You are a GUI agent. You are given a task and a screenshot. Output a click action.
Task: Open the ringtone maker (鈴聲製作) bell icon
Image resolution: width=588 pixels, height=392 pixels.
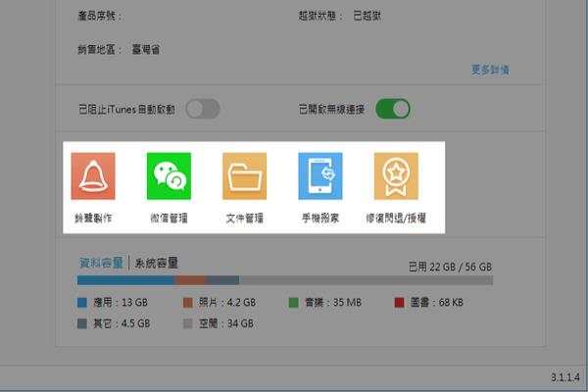tap(93, 176)
